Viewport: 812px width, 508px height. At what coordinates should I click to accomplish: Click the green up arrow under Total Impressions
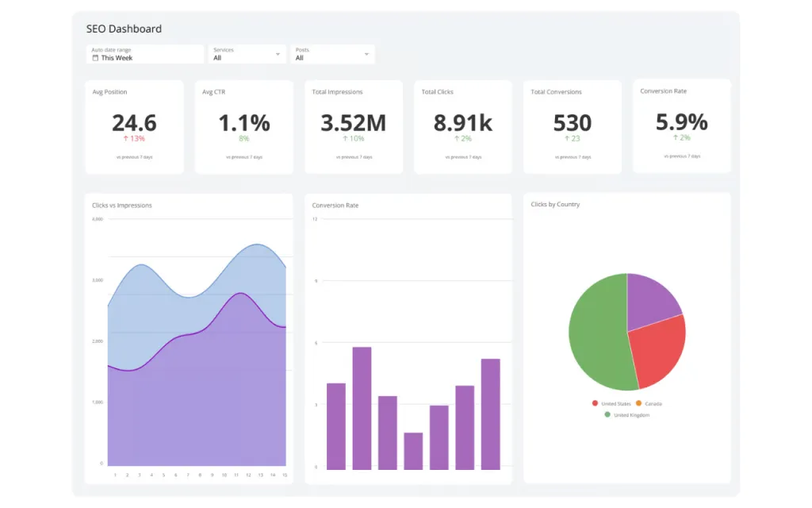[346, 139]
